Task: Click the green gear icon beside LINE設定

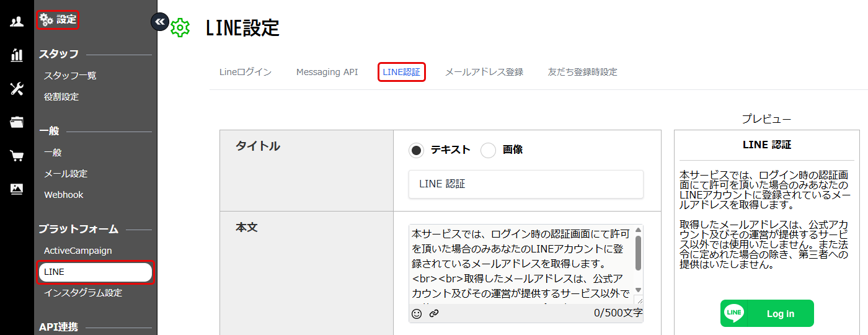Action: (180, 28)
